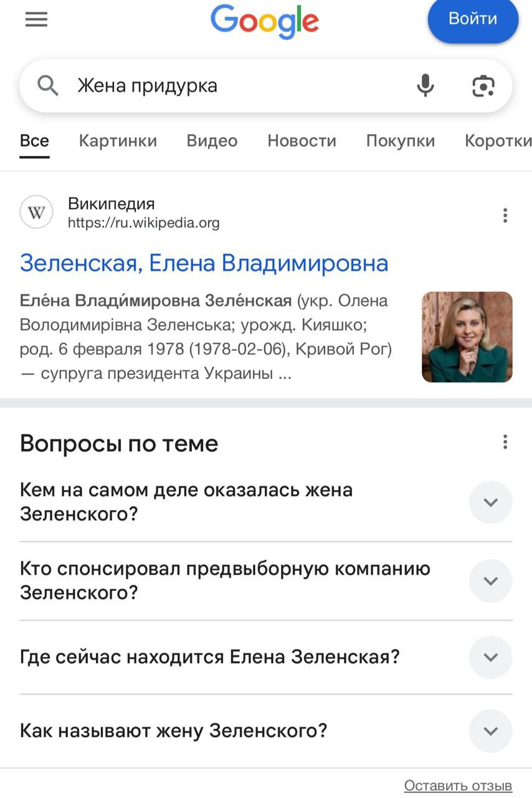Image resolution: width=532 pixels, height=798 pixels.
Task: Expand "Кто спонсировал предвыборную компанию Зеленского?"
Action: [x=490, y=580]
